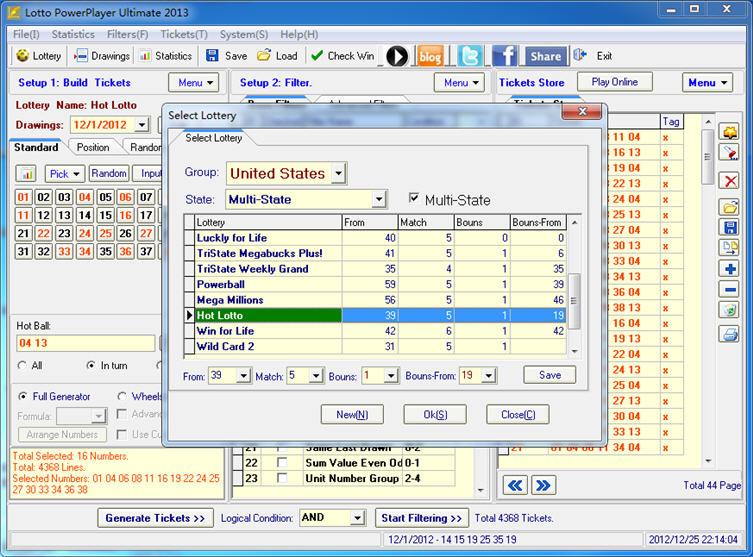
Task: Open the From 39 dropdown
Action: point(243,375)
